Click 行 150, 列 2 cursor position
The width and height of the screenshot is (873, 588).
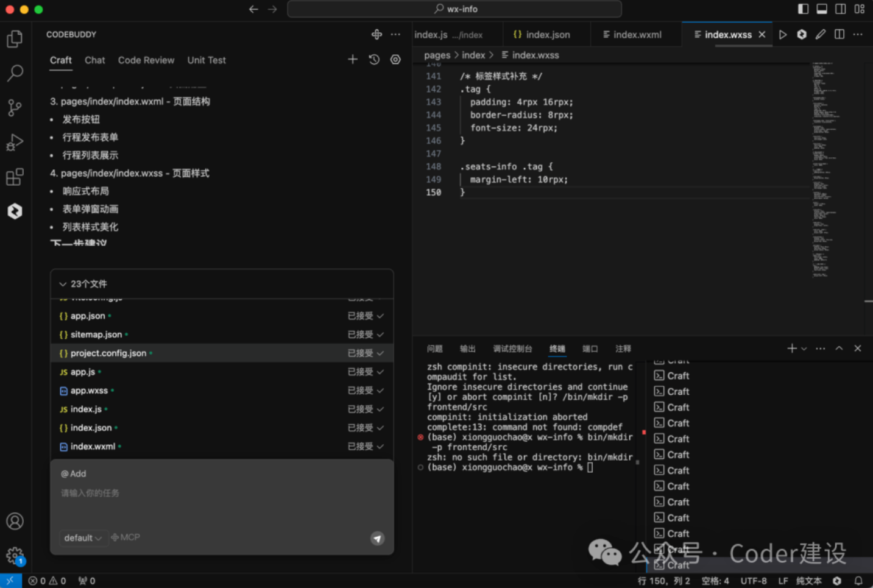(x=664, y=581)
